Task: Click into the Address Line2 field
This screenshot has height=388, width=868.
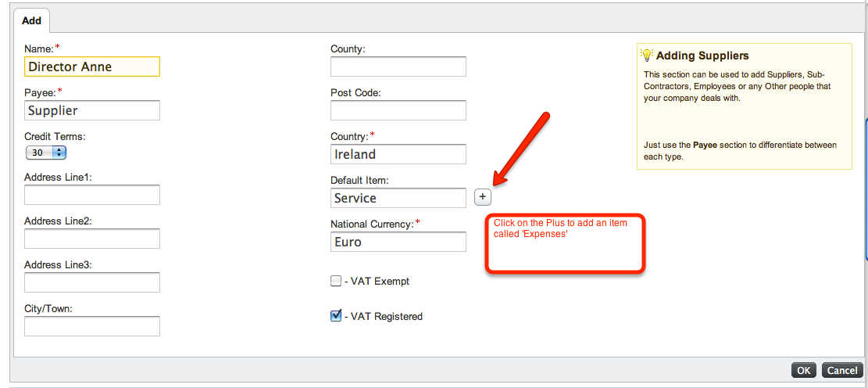Action: click(x=92, y=239)
